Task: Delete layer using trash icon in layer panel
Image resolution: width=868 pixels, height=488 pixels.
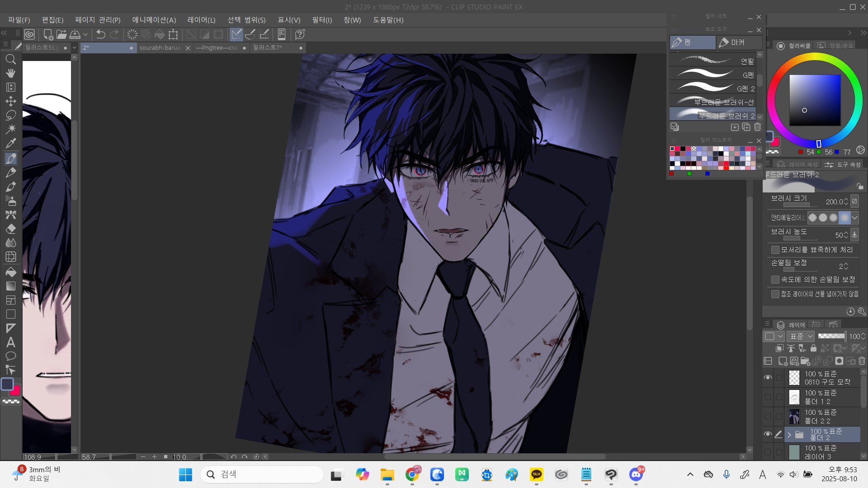Action: [x=862, y=361]
